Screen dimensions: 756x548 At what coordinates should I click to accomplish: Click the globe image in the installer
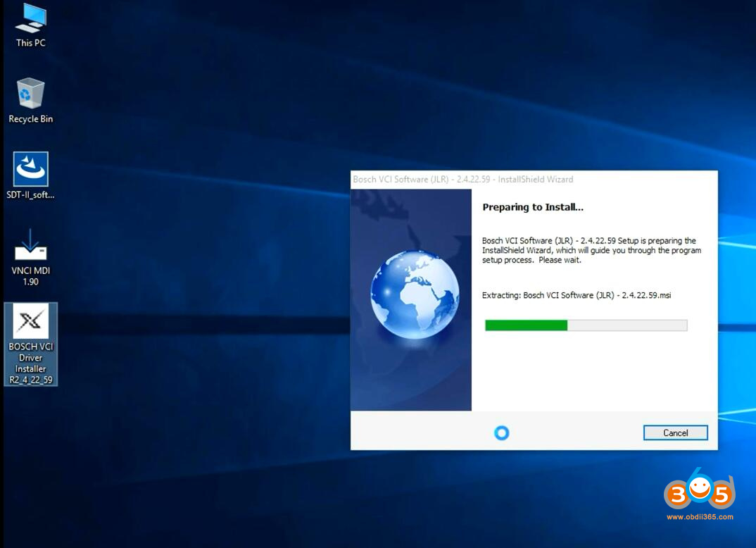[415, 294]
